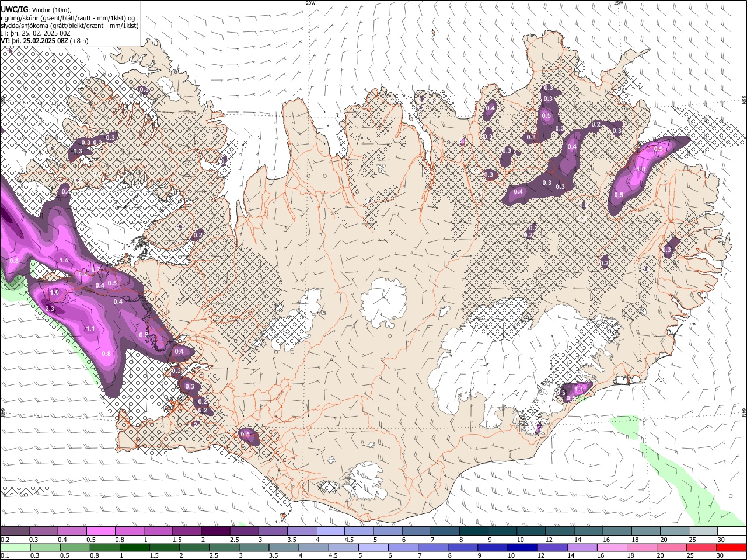The image size is (747, 560).
Task: Click the light pink swatch at 16, lower scale
Action: [x=612, y=547]
